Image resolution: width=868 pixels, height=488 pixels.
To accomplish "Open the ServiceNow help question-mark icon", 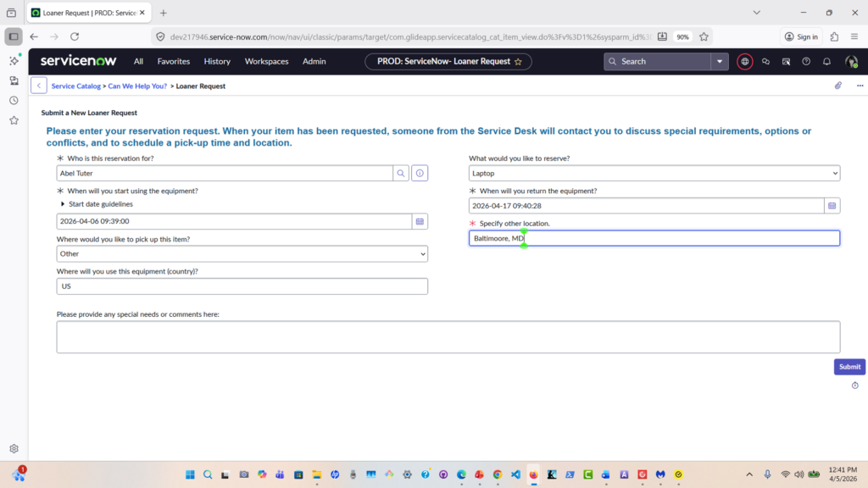I will click(806, 62).
